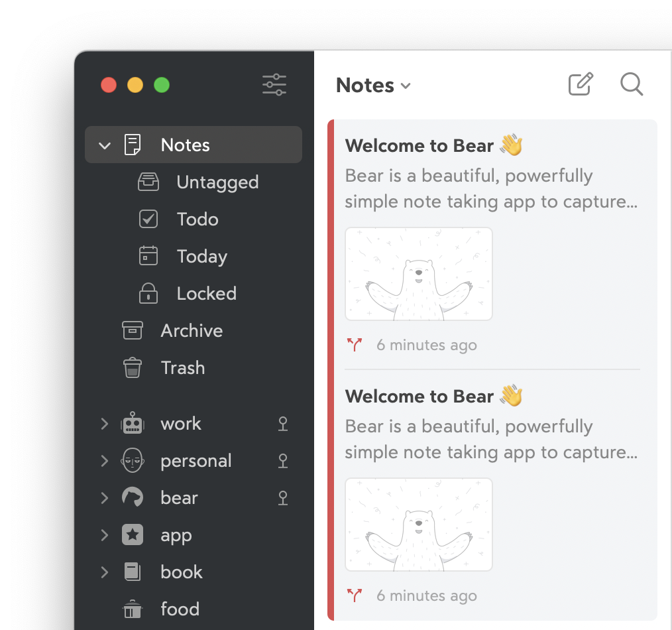
Task: Collapse the Notes section chevron
Action: (x=105, y=145)
